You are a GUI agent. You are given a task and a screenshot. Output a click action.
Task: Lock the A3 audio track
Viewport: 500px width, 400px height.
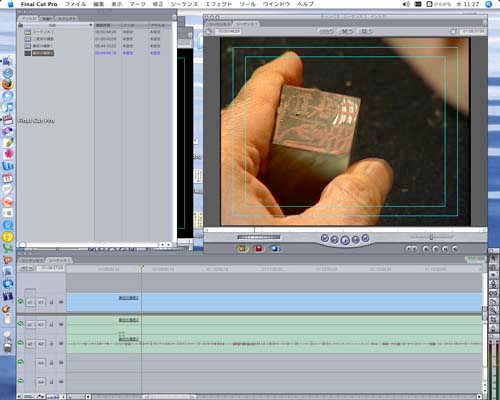(x=52, y=363)
